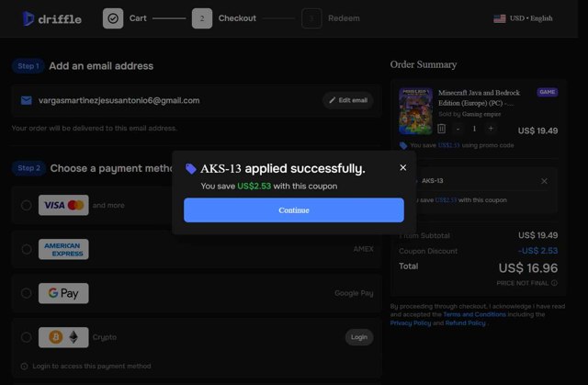This screenshot has width=588, height=385.
Task: Click the info icon by Login to access
Action: 25,367
